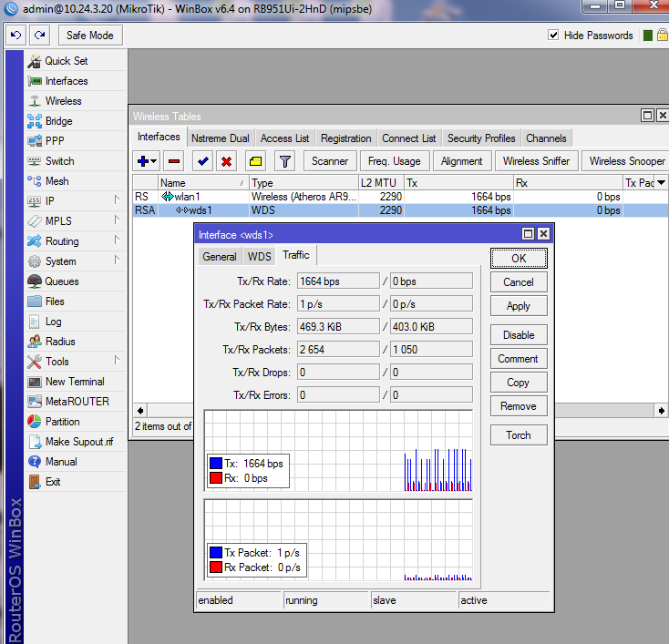This screenshot has width=669, height=644.
Task: Click red Rx color swatch in rate graph
Action: point(216,478)
